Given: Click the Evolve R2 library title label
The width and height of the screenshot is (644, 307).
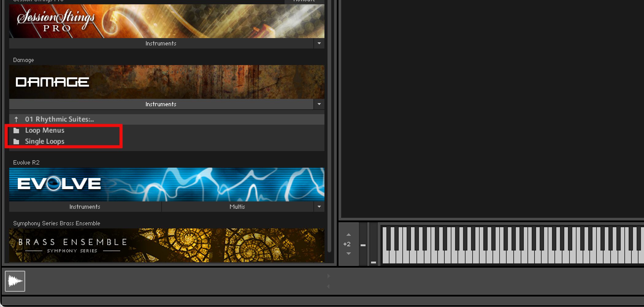Looking at the screenshot, I should tap(26, 163).
